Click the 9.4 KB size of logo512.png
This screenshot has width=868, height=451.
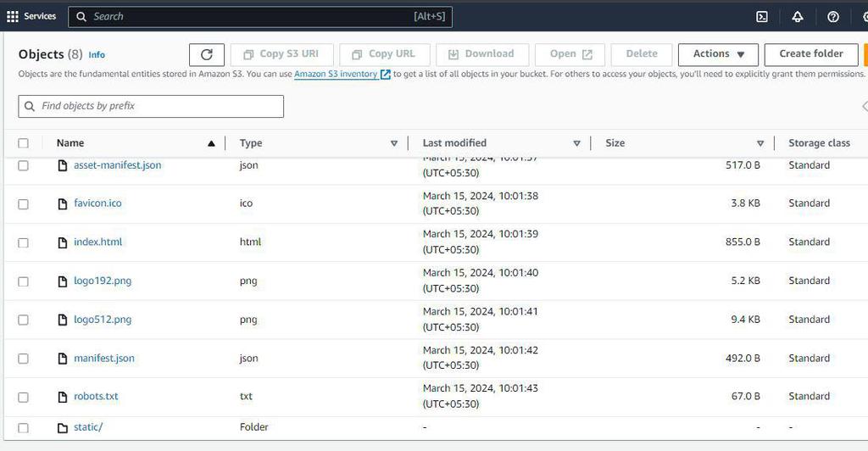[745, 320]
